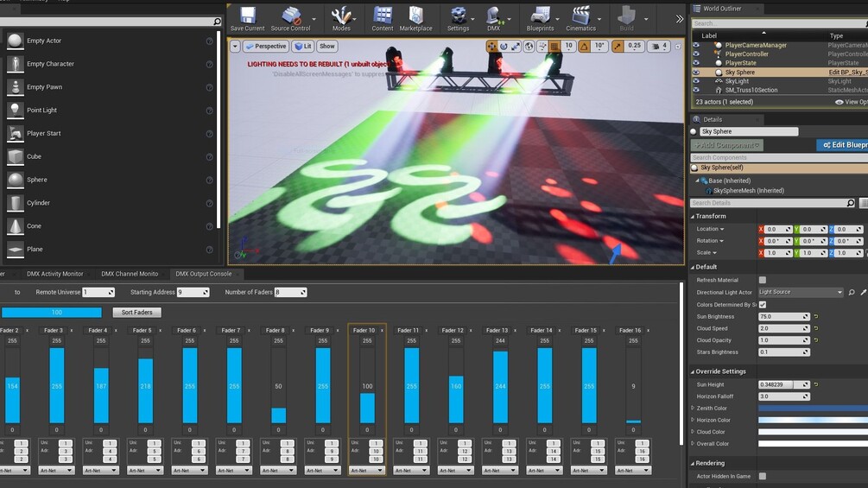This screenshot has height=488, width=868.
Task: Open the Perspective viewport dropdown
Action: click(266, 47)
